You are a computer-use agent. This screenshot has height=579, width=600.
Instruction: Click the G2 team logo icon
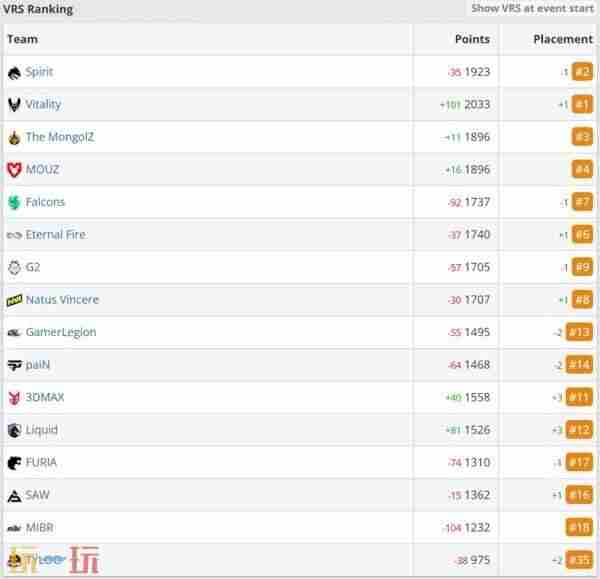coord(14,267)
